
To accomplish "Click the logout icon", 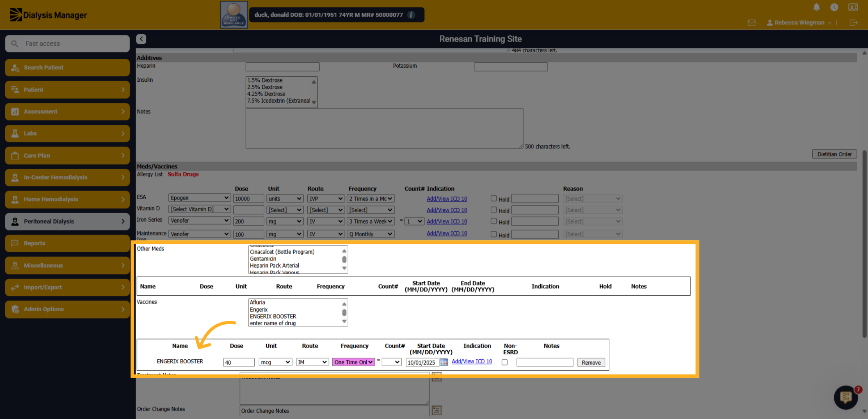I will 854,23.
